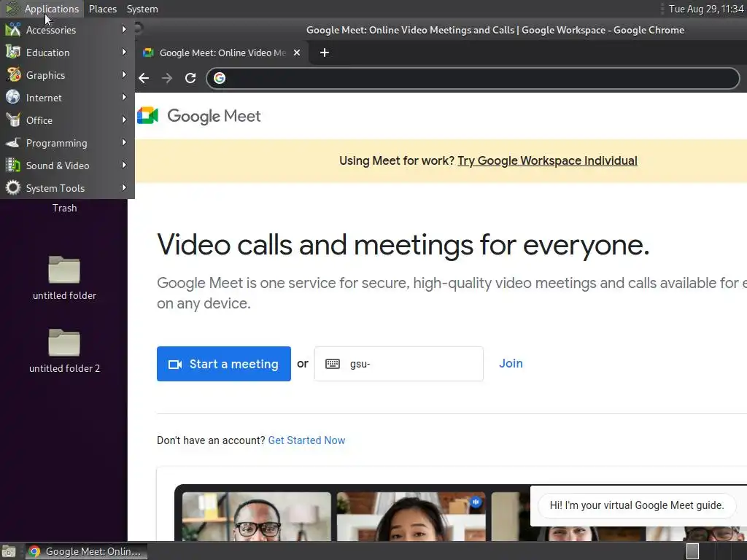Expand the Education submenu arrow
Image resolution: width=747 pixels, height=560 pixels.
coord(124,52)
